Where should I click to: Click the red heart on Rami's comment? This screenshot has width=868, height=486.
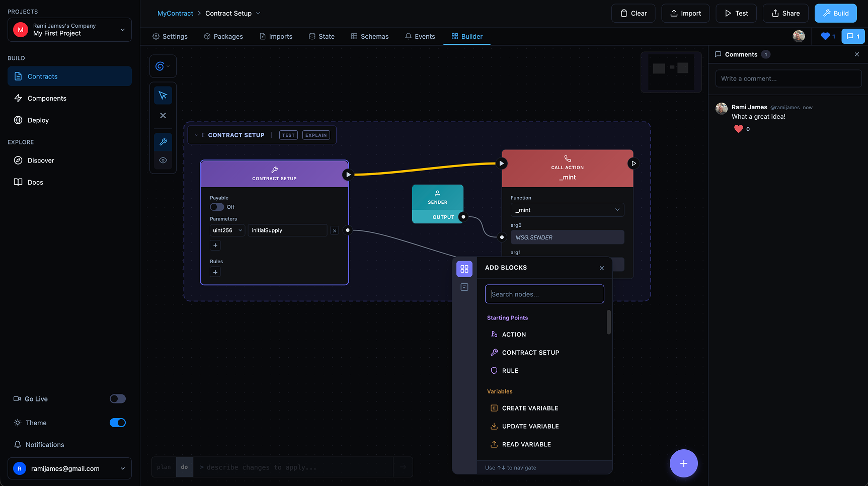pyautogui.click(x=738, y=129)
